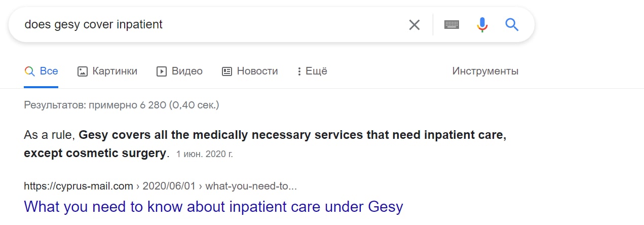The height and width of the screenshot is (225, 644).
Task: Click the three-dot icon beside Ещё
Action: 299,71
